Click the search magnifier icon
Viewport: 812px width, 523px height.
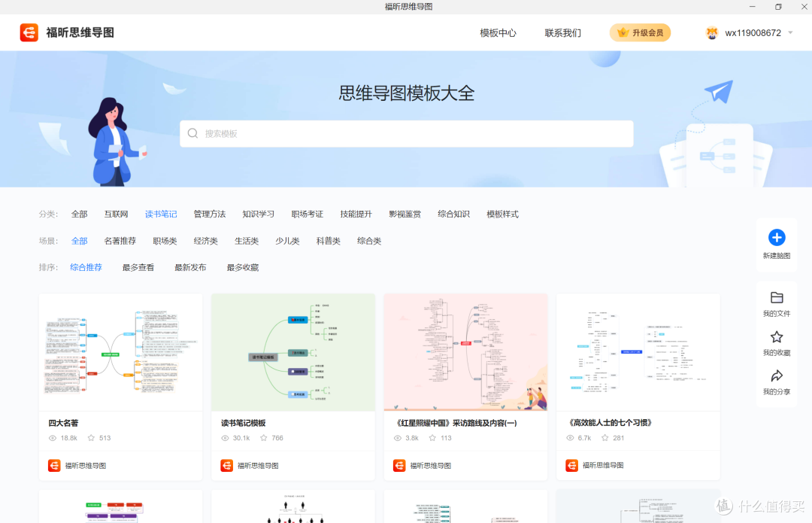192,133
